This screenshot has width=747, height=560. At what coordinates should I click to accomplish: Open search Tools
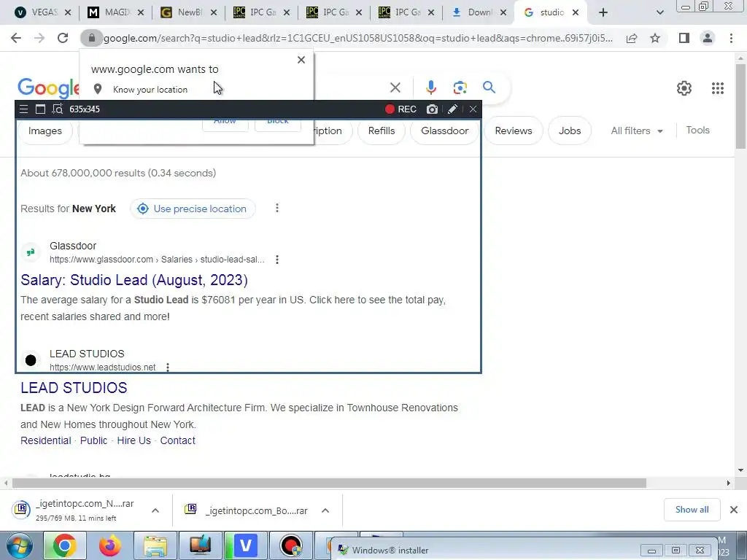pyautogui.click(x=697, y=130)
